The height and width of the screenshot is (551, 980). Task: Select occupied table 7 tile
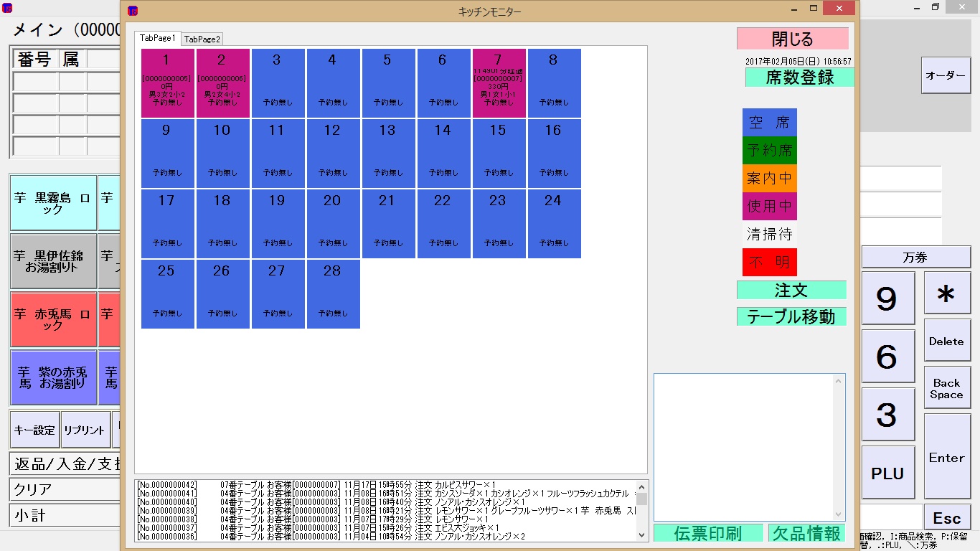click(499, 83)
